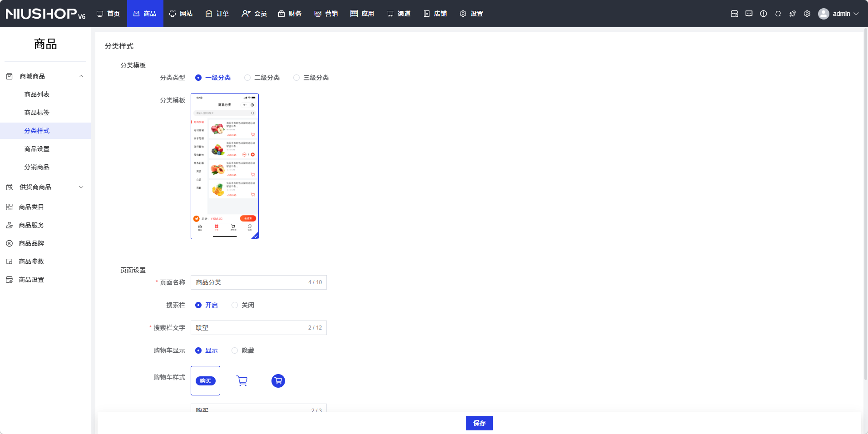
Task: Click the rocket icon in header
Action: [792, 14]
